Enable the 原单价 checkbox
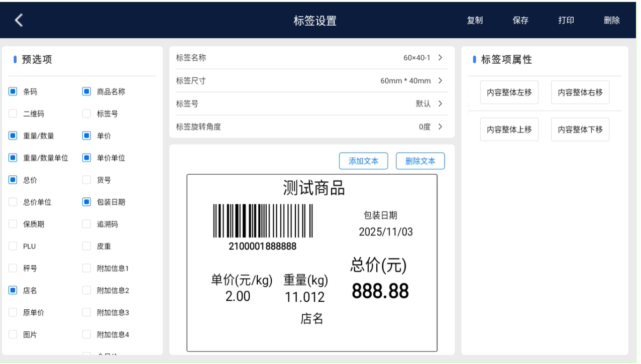Viewport: 641px width, 364px height. [13, 313]
